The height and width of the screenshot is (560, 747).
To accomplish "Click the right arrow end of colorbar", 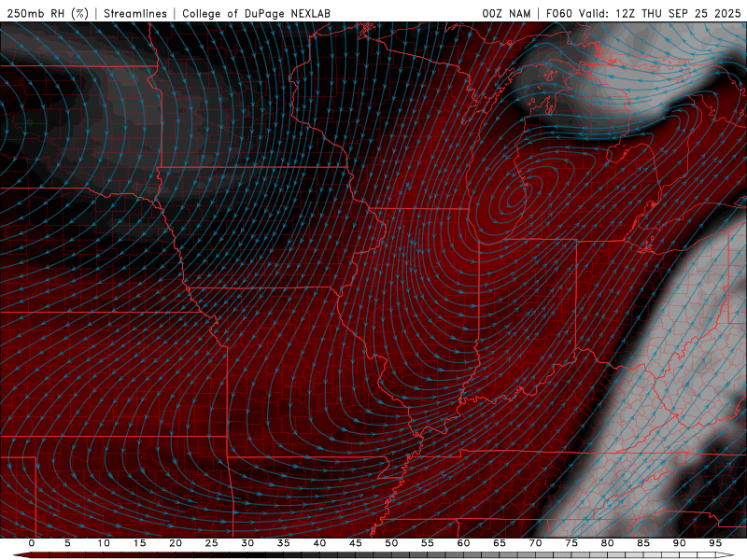I will click(726, 555).
